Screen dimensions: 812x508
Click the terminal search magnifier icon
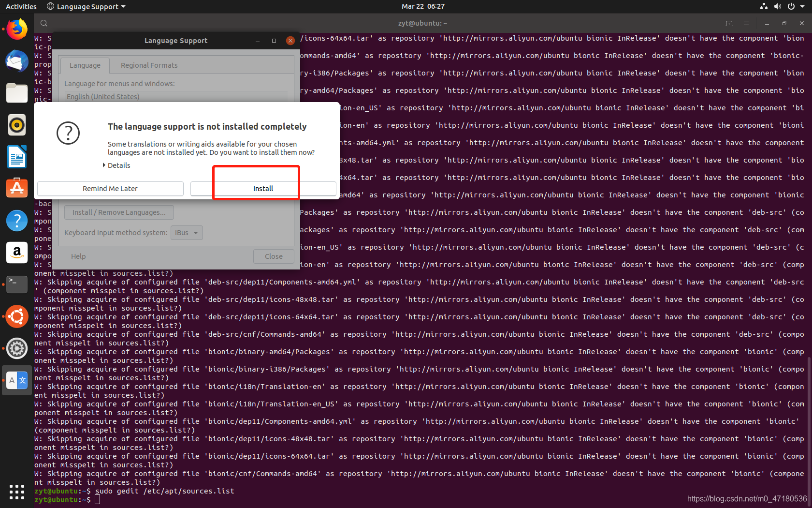point(44,23)
